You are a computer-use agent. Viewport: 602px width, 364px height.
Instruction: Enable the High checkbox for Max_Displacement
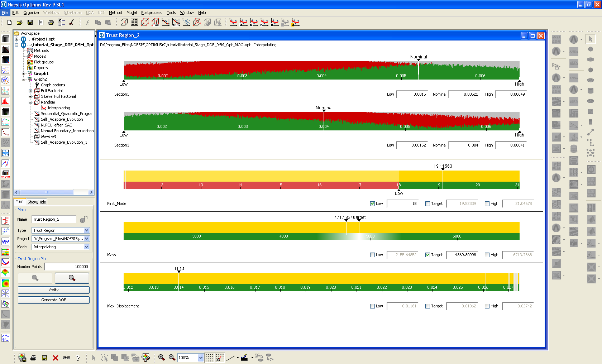coord(487,306)
